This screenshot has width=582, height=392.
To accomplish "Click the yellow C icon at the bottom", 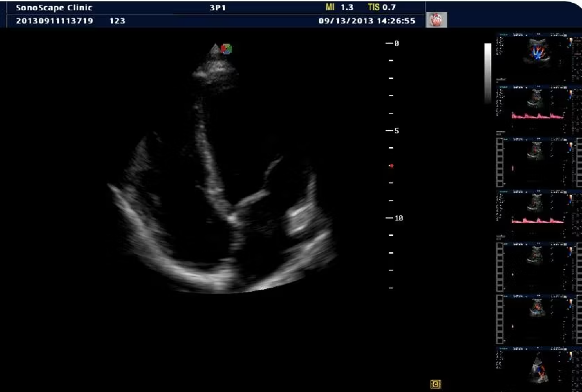I will pyautogui.click(x=435, y=384).
